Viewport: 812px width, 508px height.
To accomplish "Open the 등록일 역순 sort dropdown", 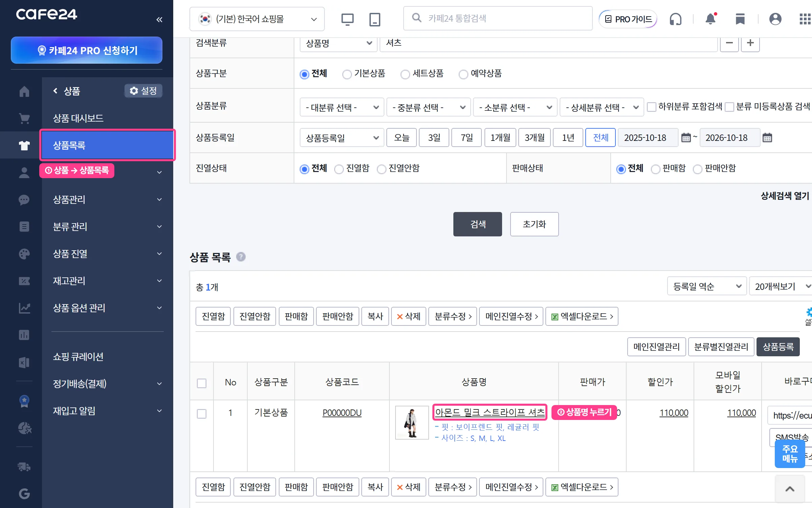I will pos(707,287).
